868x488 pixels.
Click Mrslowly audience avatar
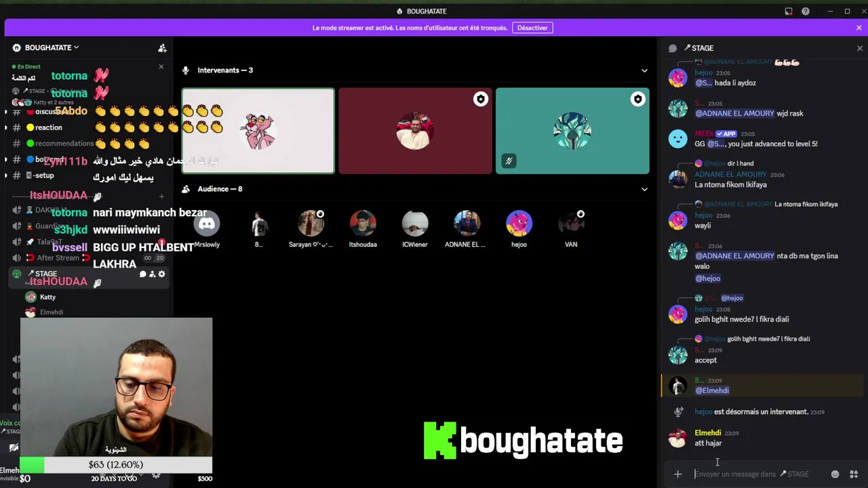coord(207,224)
